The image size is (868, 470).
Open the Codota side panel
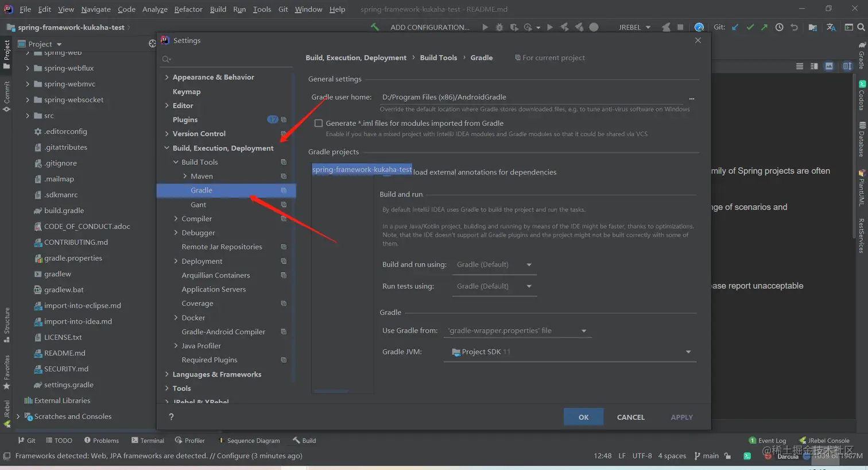tap(862, 95)
